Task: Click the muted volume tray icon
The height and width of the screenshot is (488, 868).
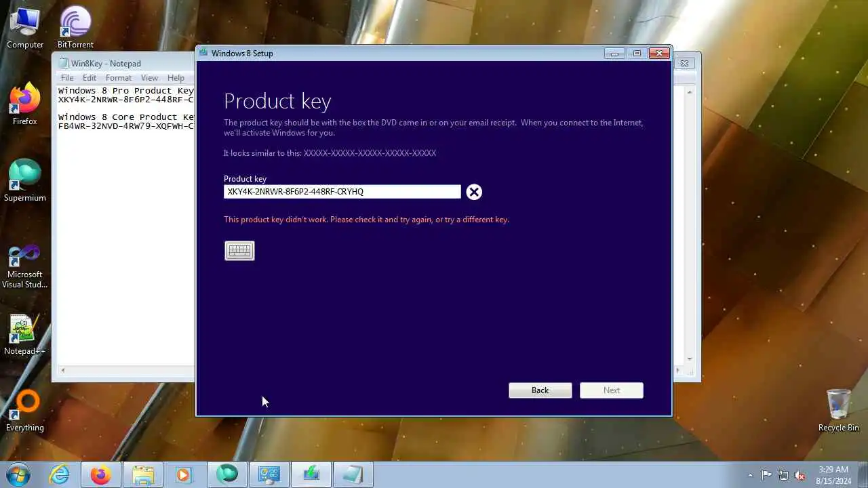Action: [x=800, y=475]
